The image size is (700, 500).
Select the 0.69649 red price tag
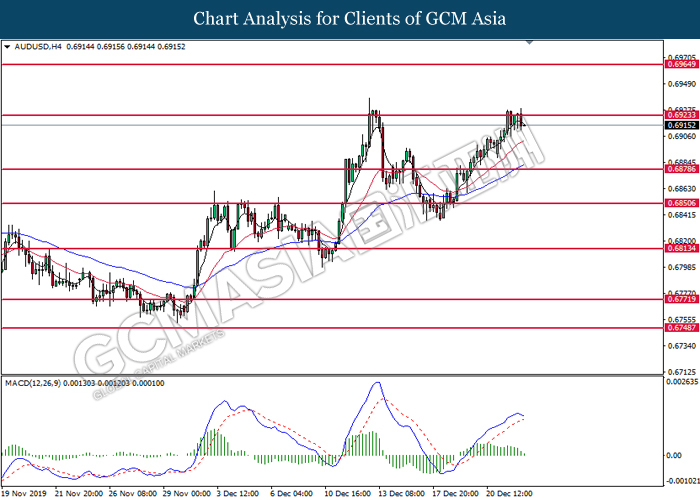(681, 64)
